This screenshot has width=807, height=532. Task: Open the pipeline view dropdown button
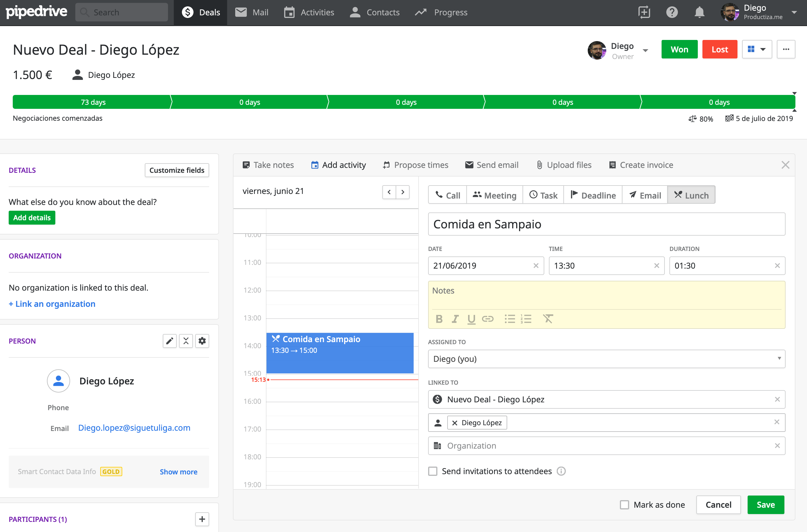click(x=757, y=49)
